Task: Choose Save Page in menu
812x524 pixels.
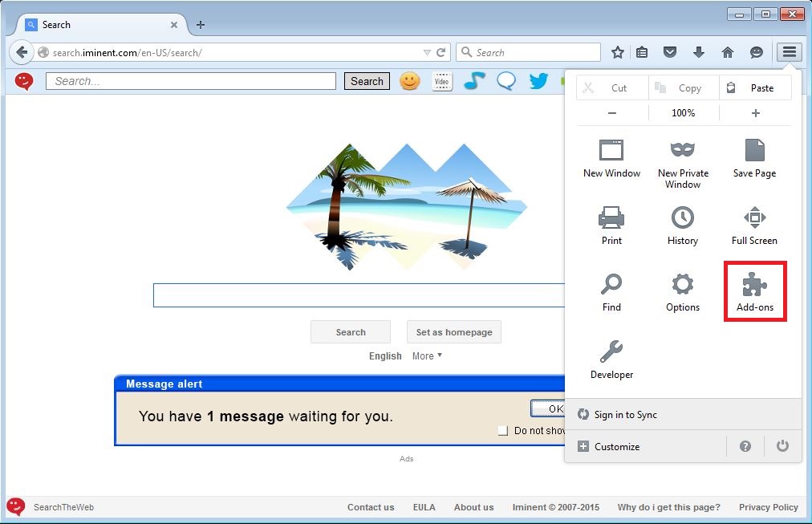Action: [x=754, y=159]
